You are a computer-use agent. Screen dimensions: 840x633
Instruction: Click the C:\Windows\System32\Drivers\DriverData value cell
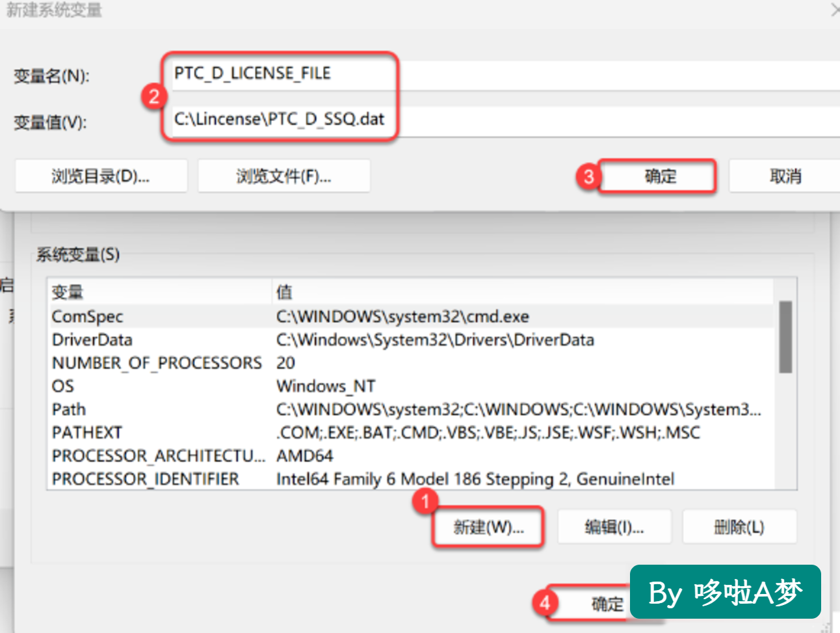coord(435,340)
